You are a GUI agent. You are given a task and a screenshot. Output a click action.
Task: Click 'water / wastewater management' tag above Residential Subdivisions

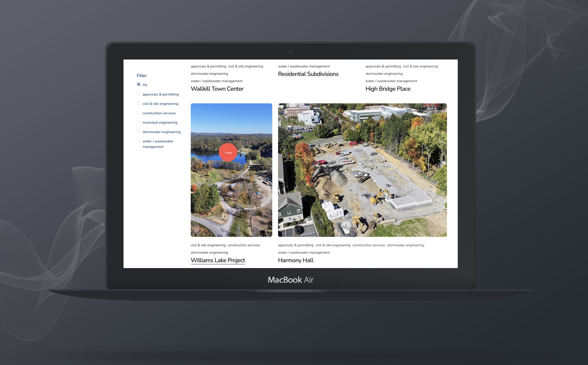(x=304, y=66)
